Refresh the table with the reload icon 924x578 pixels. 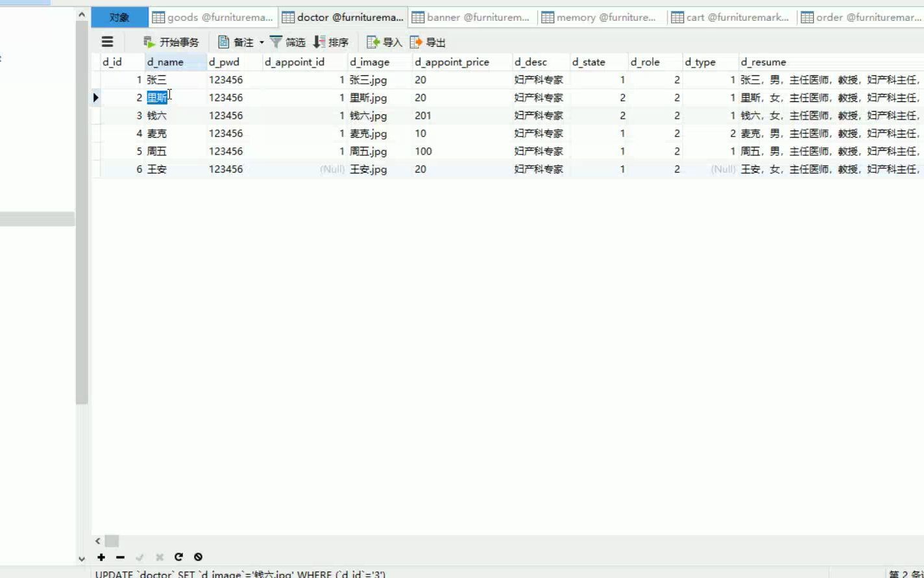coord(178,557)
